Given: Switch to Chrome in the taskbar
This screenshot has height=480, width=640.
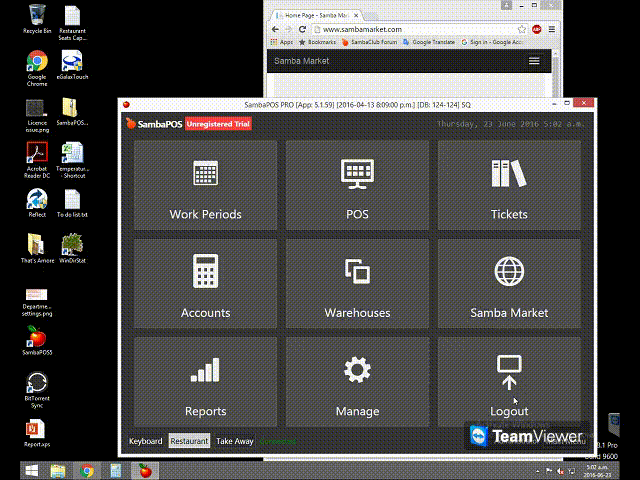Looking at the screenshot, I should tap(87, 471).
